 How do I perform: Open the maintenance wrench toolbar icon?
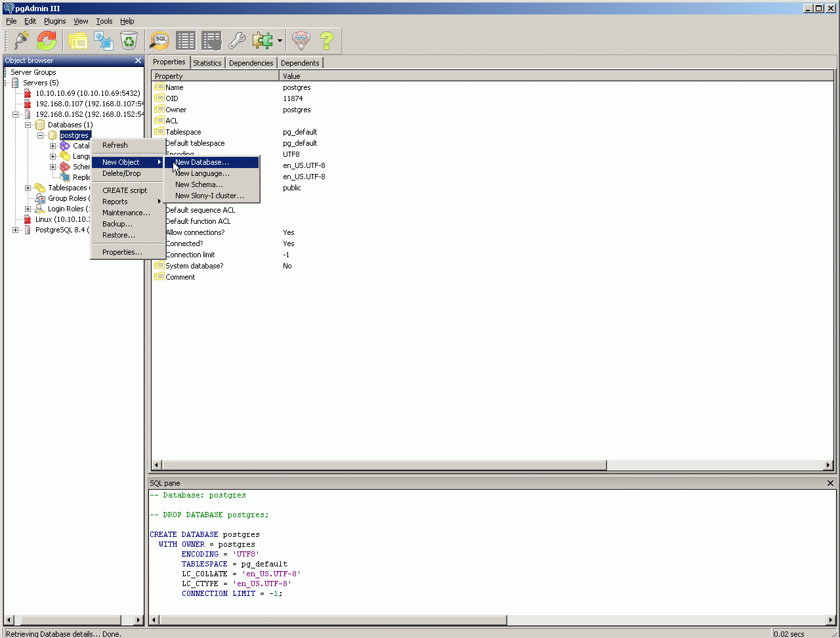pos(236,41)
